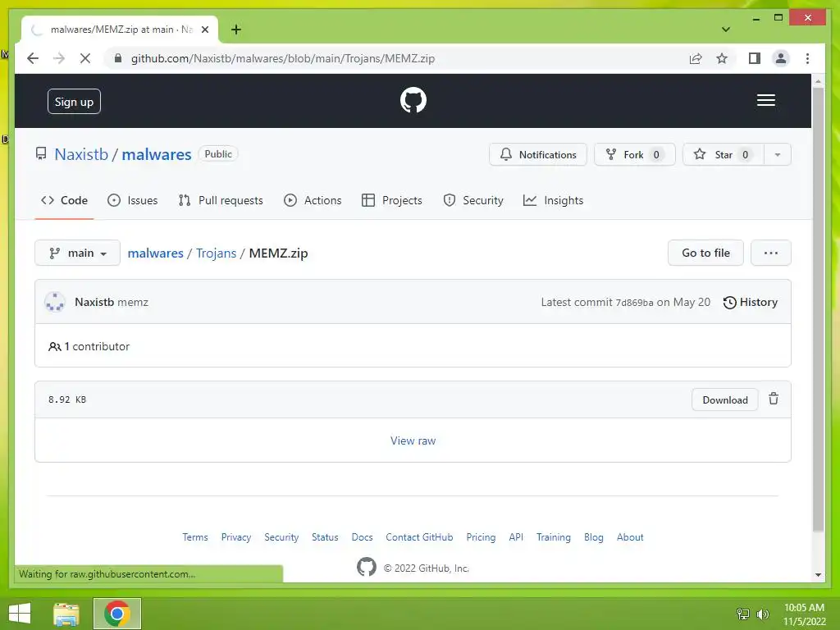The height and width of the screenshot is (630, 840).
Task: Click the Chrome taskbar icon
Action: (117, 614)
